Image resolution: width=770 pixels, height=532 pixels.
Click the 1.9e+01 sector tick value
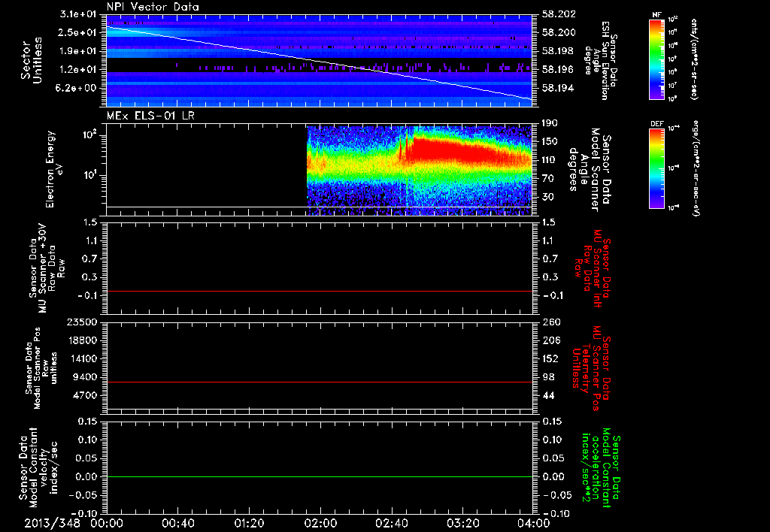77,51
